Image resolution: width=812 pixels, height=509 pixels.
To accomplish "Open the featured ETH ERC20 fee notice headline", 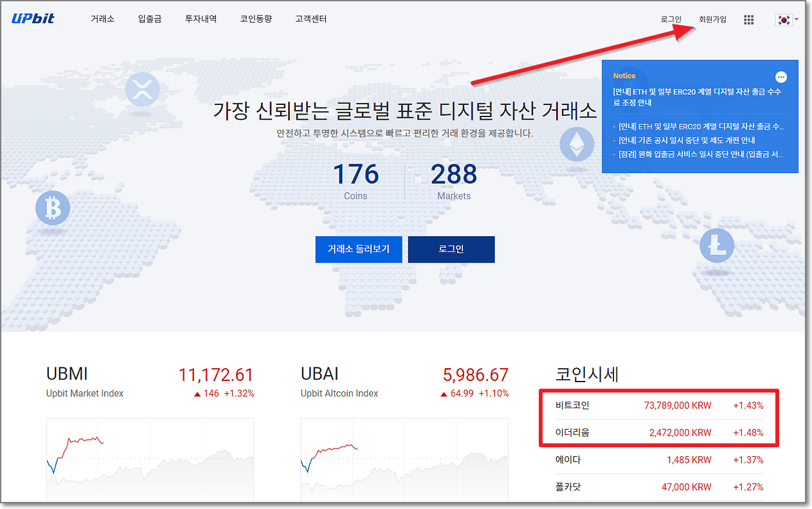I will 697,97.
